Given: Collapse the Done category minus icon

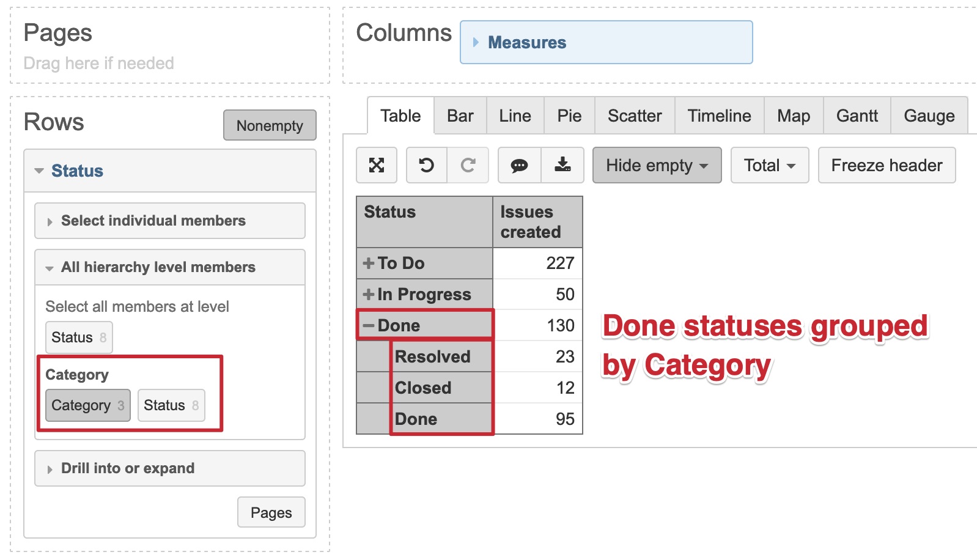Looking at the screenshot, I should tap(369, 325).
